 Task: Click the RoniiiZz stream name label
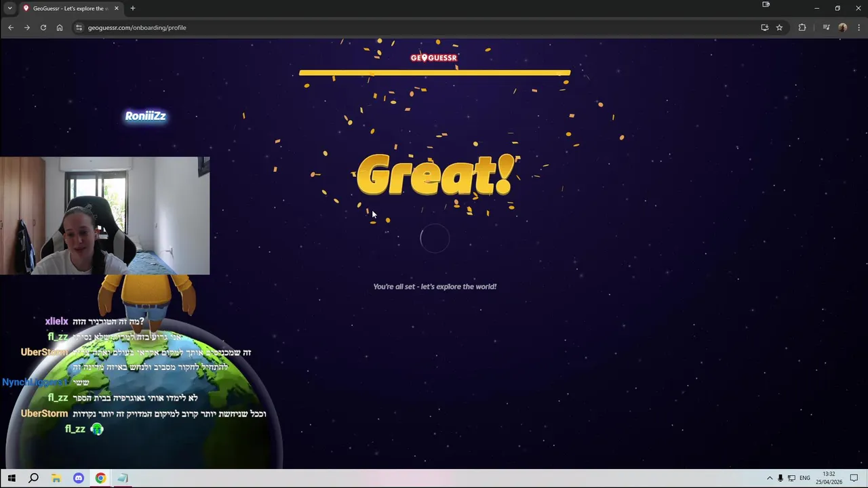(145, 116)
